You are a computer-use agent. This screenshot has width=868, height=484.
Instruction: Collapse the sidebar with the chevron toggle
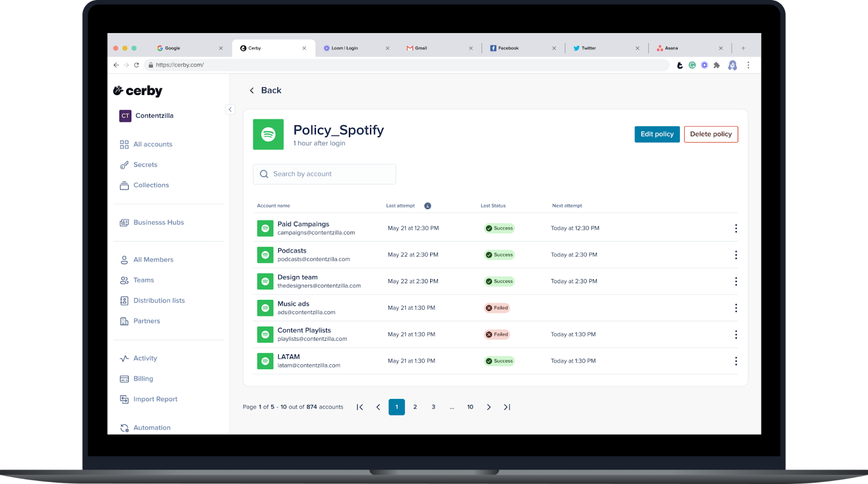coord(230,110)
